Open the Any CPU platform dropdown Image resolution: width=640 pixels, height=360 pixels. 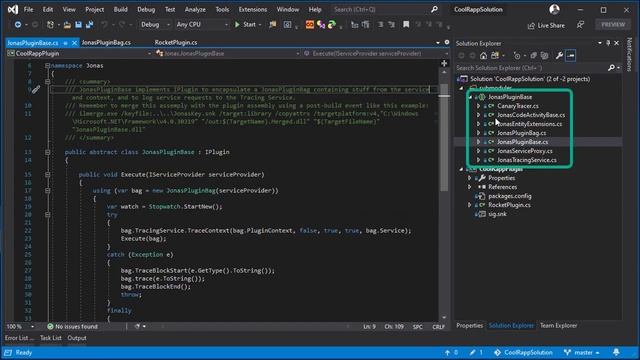pyautogui.click(x=202, y=24)
